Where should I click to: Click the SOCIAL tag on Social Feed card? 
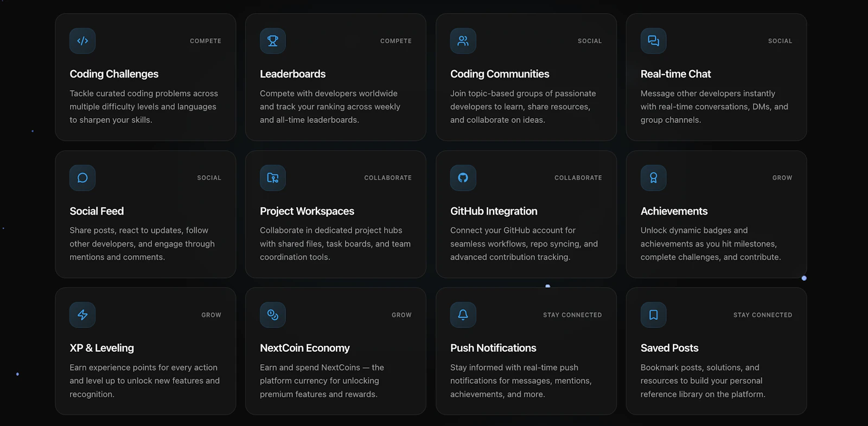(209, 178)
